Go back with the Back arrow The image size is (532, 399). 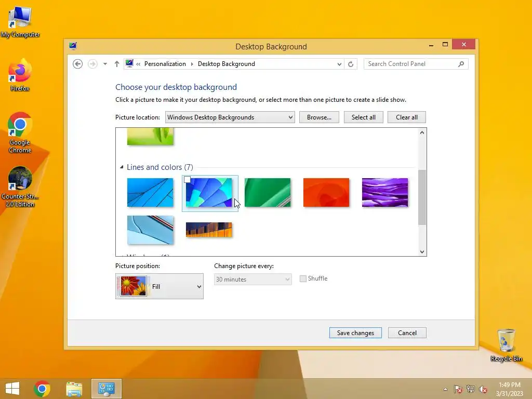click(x=78, y=64)
